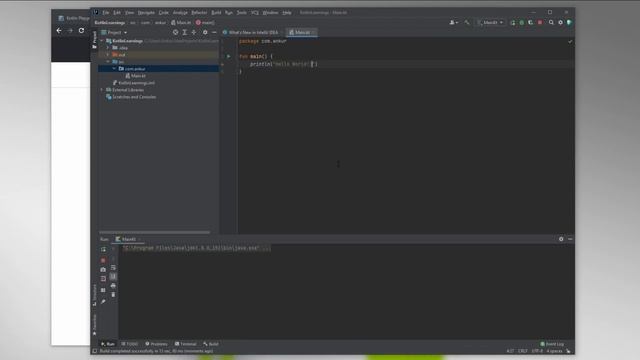Open the Terminal tool window button
Screen dimensions: 640x360
186,344
